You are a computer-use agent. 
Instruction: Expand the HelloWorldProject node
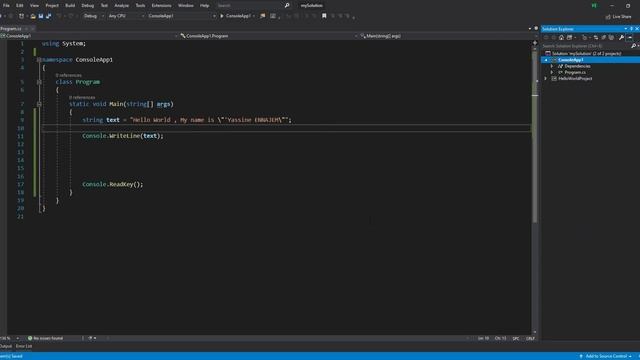pyautogui.click(x=546, y=78)
